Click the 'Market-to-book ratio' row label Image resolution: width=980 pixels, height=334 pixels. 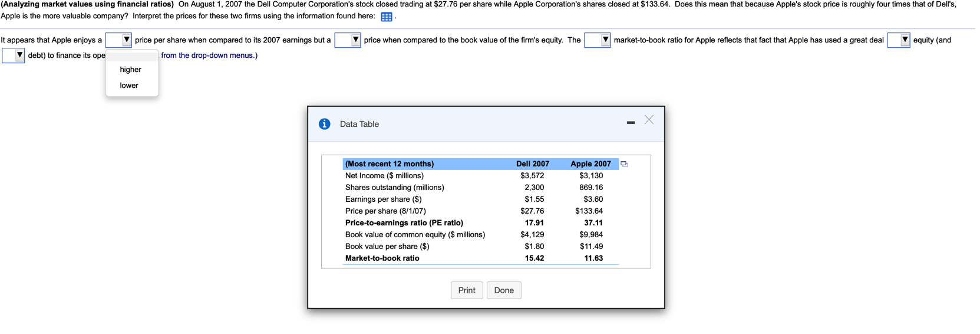coord(382,258)
